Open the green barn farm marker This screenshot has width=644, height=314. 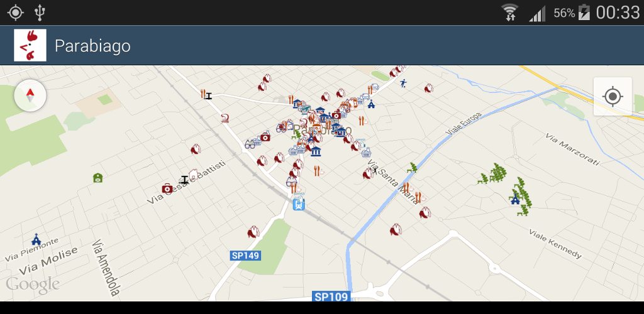coord(97,178)
